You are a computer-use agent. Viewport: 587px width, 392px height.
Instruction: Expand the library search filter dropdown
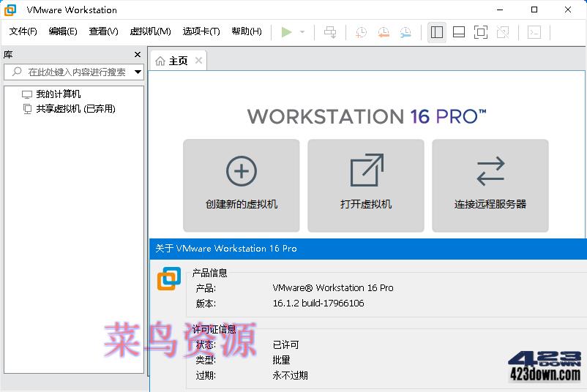(x=138, y=72)
